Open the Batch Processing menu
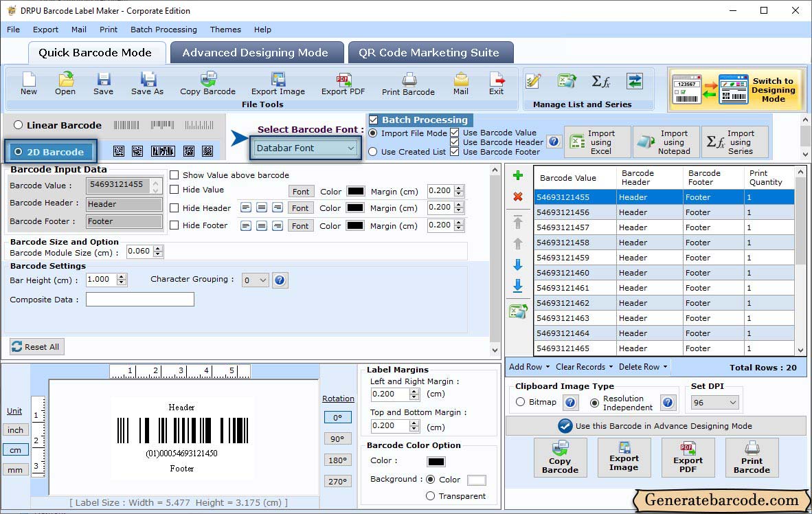The width and height of the screenshot is (812, 514). 163,30
